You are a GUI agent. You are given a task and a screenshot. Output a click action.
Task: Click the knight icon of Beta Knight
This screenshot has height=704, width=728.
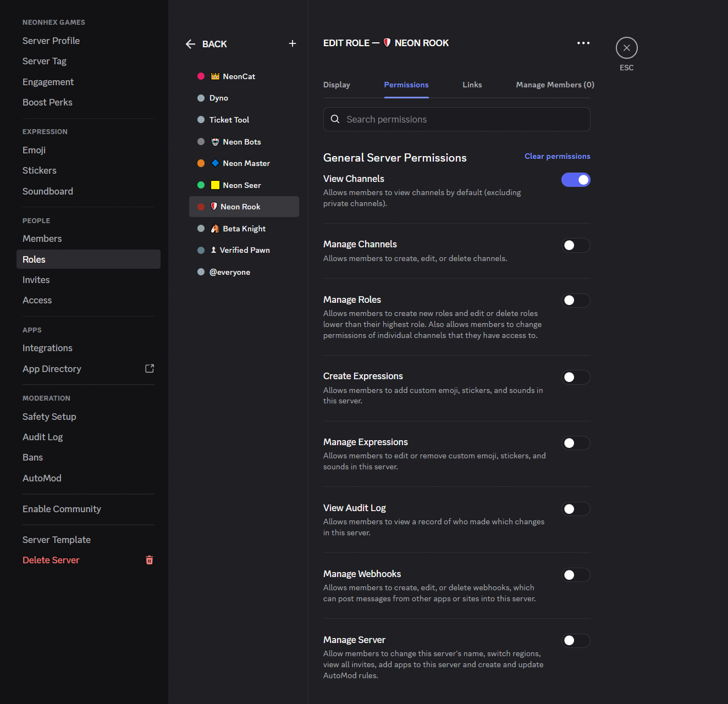(216, 229)
